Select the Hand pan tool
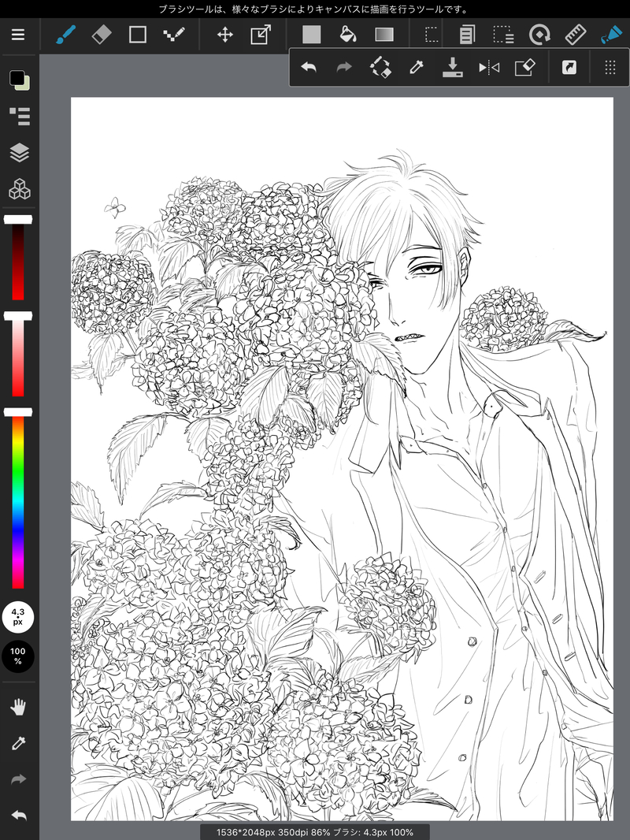This screenshot has height=840, width=630. (18, 707)
